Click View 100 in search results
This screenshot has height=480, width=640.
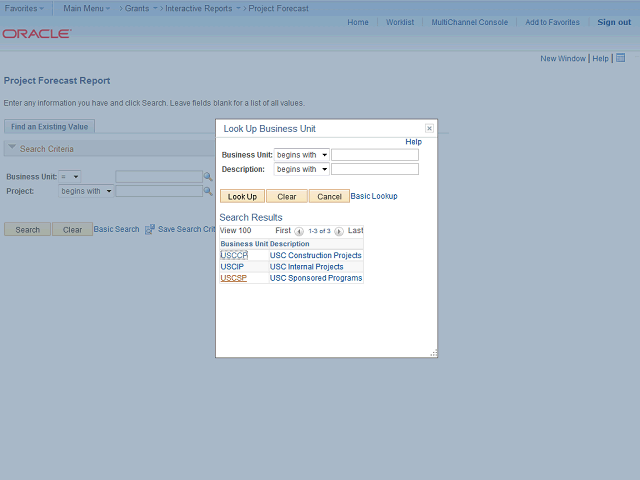tap(236, 230)
